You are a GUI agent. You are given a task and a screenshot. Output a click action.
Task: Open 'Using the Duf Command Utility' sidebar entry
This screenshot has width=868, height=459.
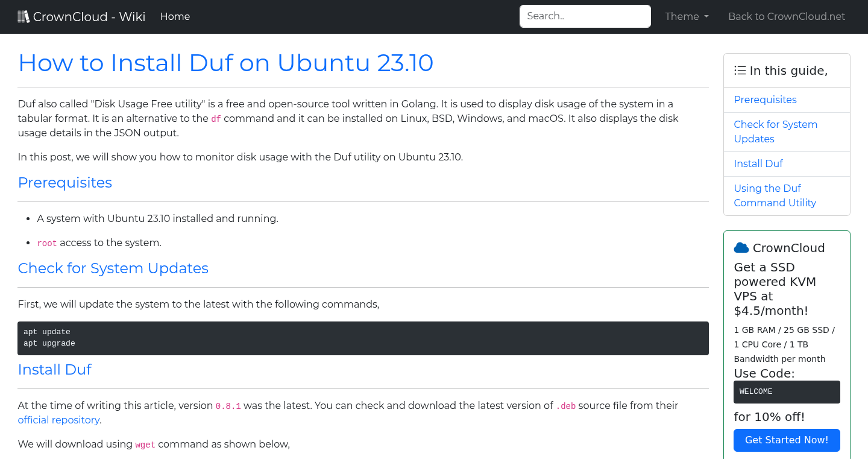click(x=775, y=195)
